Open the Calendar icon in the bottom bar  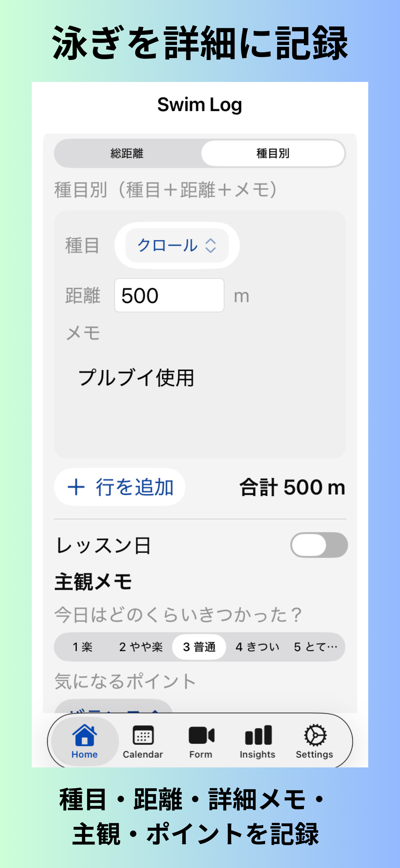click(x=143, y=735)
